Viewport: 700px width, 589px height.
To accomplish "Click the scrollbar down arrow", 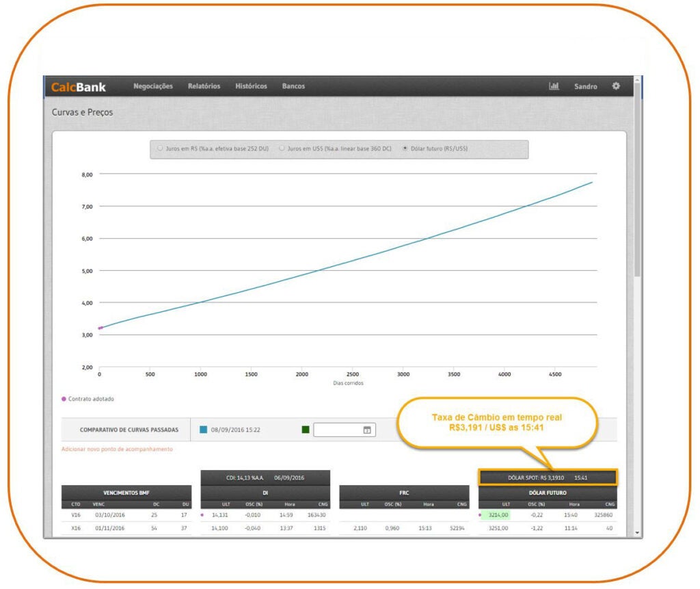I will [x=638, y=532].
